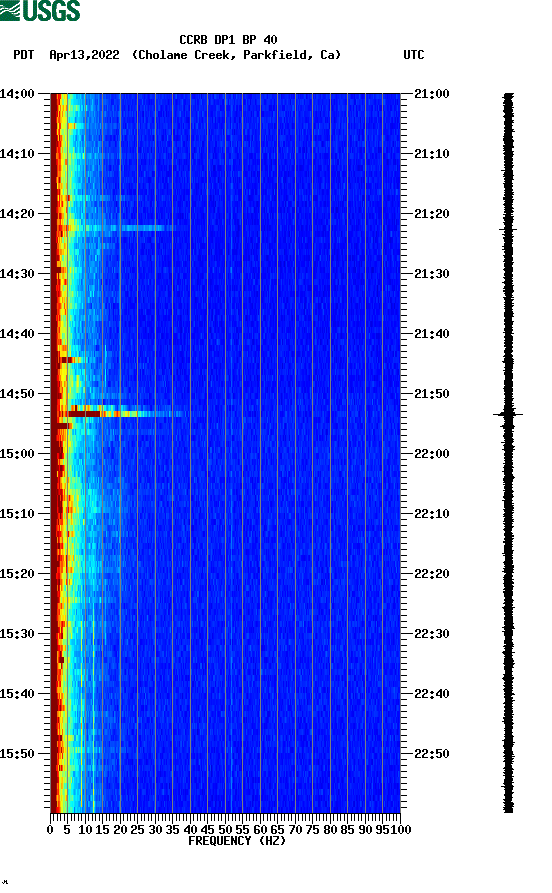Click the title text 'CCRB DP1 BP 40'
552x893 pixels.
[x=228, y=40]
